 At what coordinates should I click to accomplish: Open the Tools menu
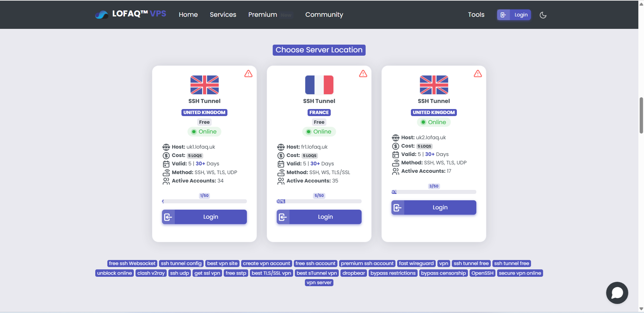(476, 14)
